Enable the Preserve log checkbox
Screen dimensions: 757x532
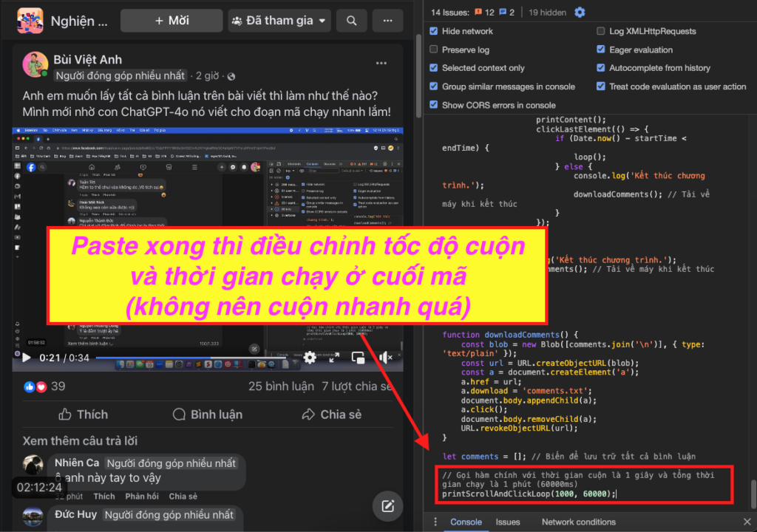434,50
